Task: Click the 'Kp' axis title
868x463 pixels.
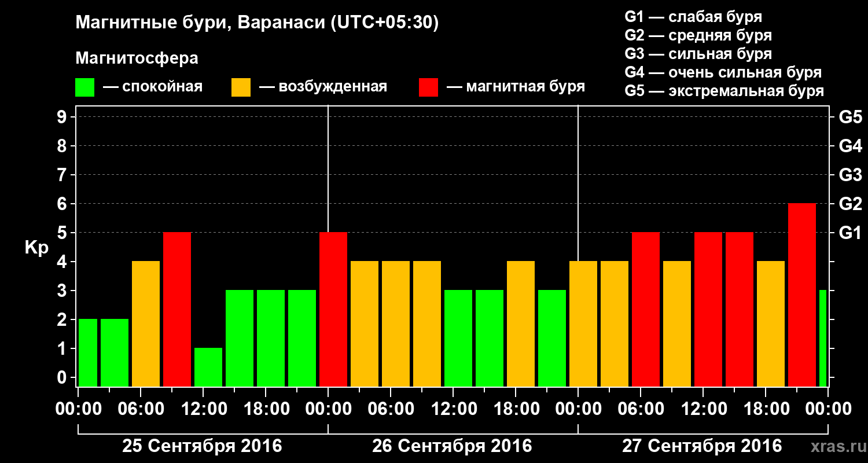Action: (36, 247)
